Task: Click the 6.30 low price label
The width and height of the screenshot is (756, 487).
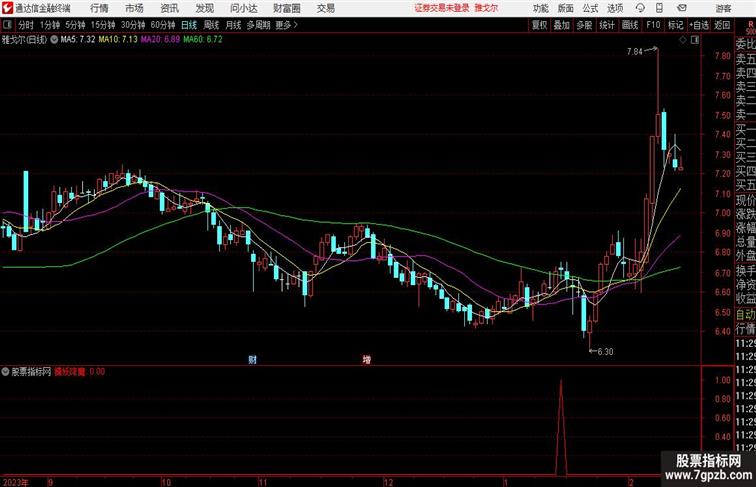Action: [606, 352]
